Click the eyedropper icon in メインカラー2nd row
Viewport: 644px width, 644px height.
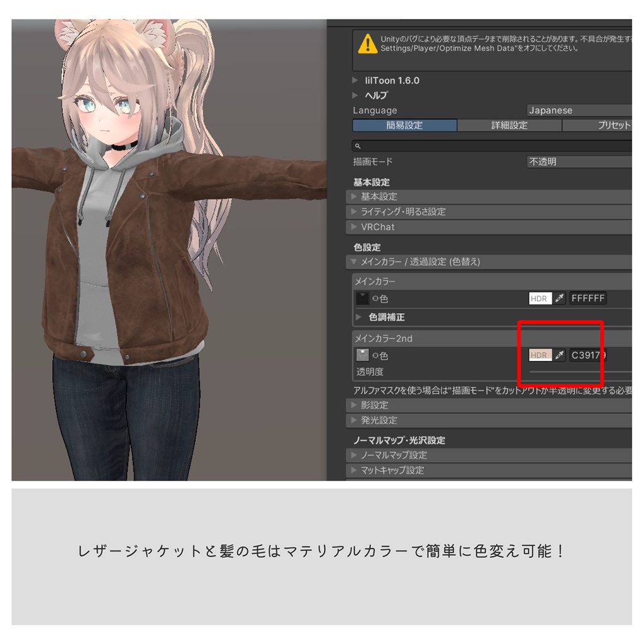pyautogui.click(x=559, y=355)
